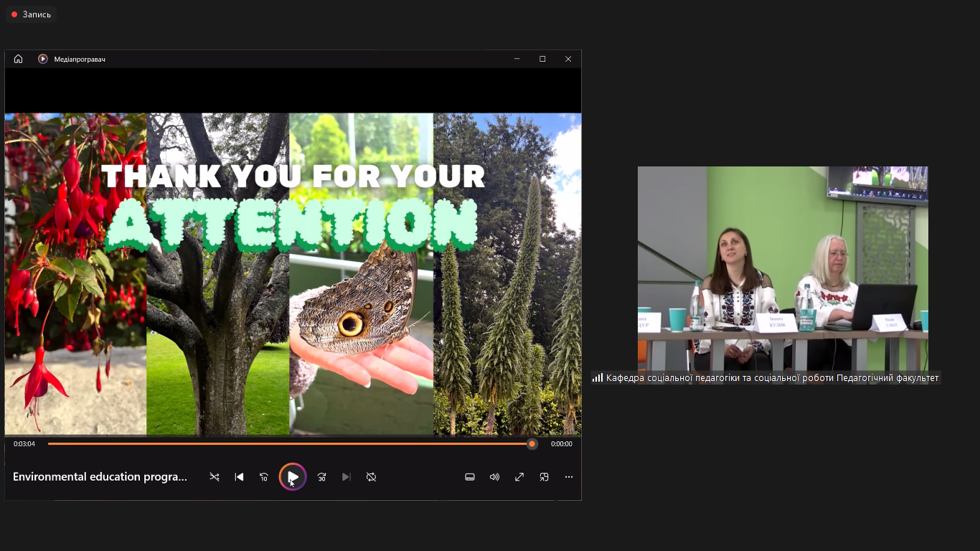Open the more options ellipsis menu
This screenshot has height=551, width=980.
point(569,477)
